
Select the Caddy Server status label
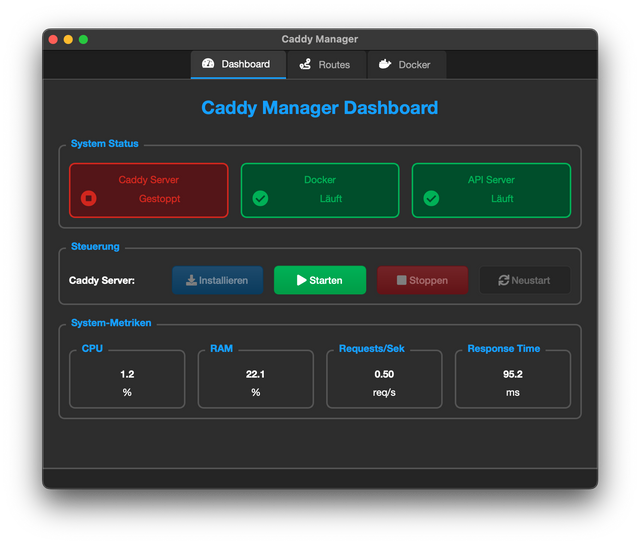149,180
